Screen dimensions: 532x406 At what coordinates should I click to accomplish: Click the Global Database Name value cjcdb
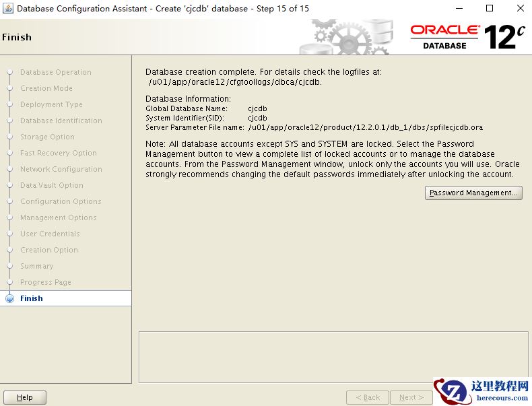coord(257,109)
